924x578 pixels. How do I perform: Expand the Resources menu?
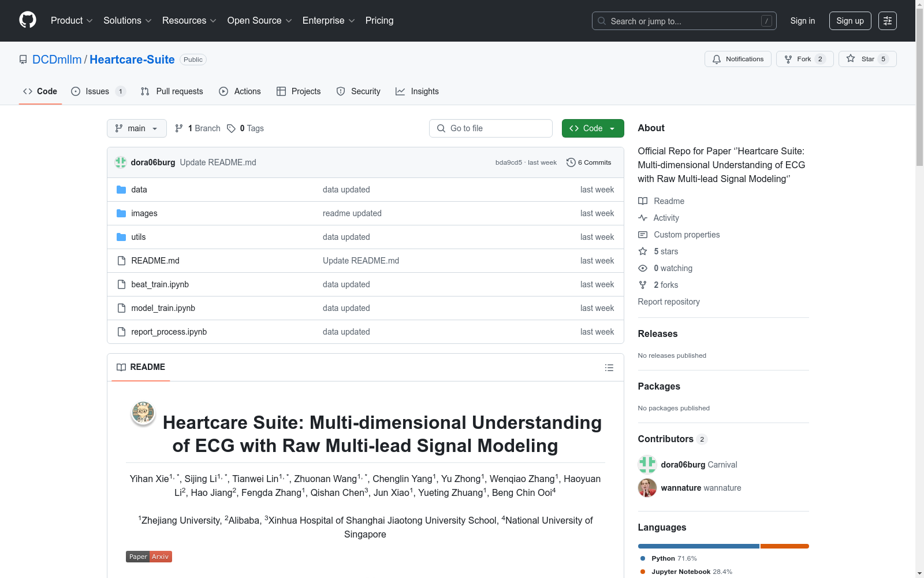click(189, 21)
